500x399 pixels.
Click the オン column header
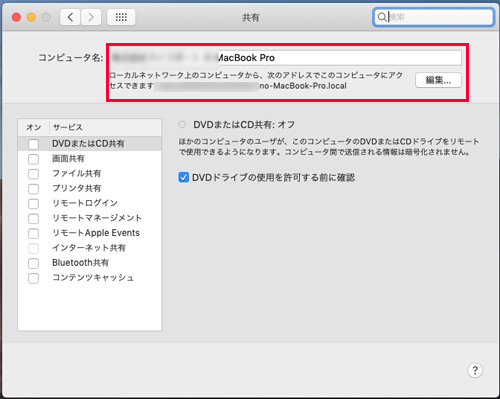click(34, 127)
